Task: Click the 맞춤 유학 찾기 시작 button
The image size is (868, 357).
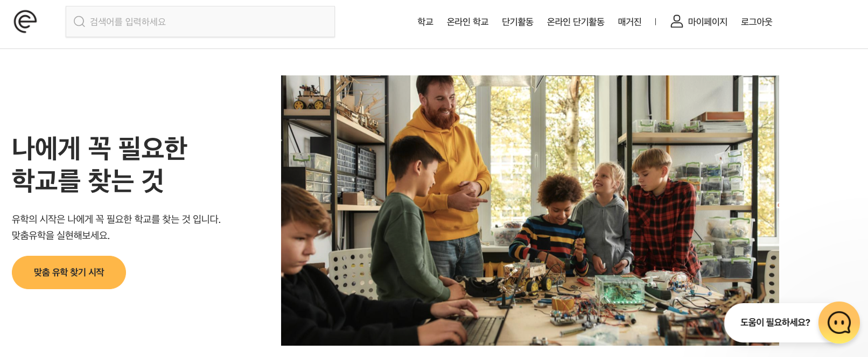Action: 69,272
